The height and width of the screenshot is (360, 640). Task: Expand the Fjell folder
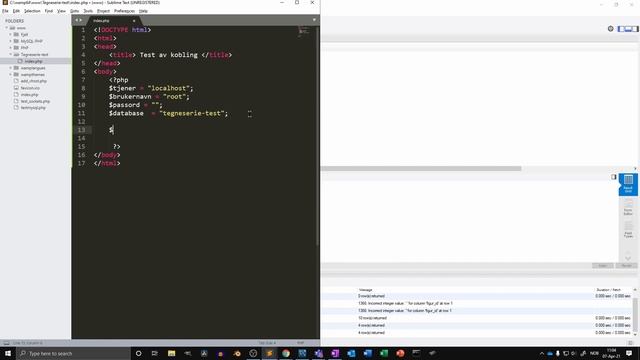coord(11,34)
